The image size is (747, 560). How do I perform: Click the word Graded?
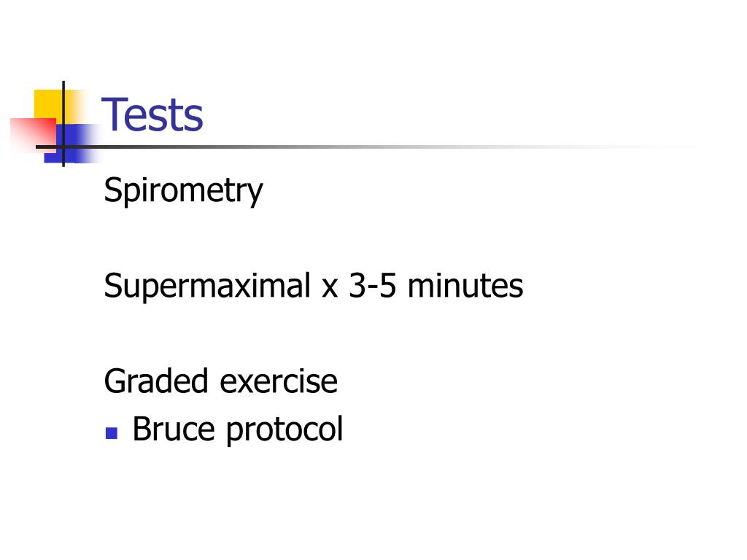(156, 381)
